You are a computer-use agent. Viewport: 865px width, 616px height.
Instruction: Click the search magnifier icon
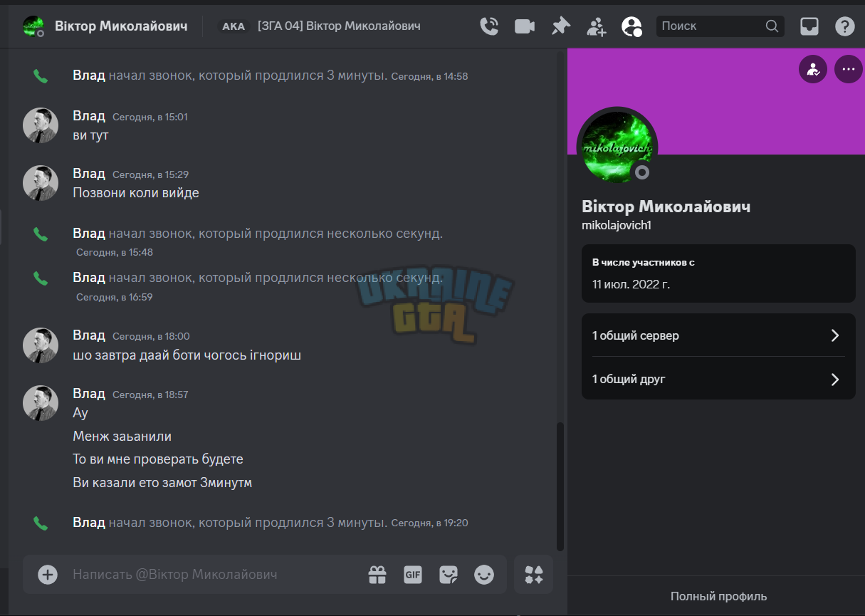[772, 26]
